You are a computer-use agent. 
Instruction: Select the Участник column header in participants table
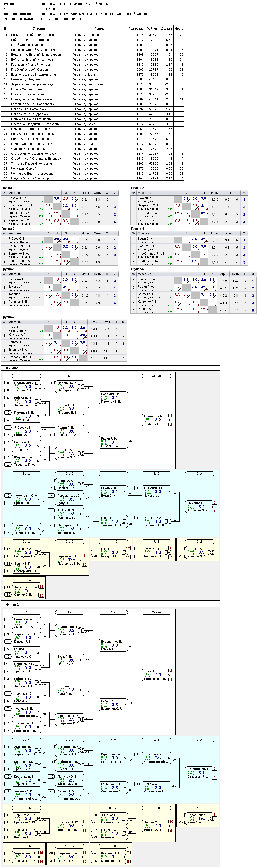pos(40,29)
